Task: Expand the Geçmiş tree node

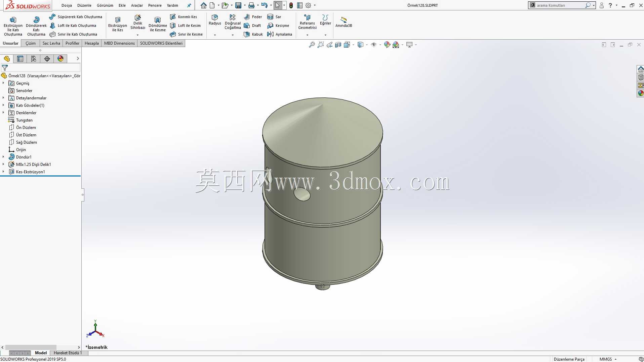Action: pos(3,83)
